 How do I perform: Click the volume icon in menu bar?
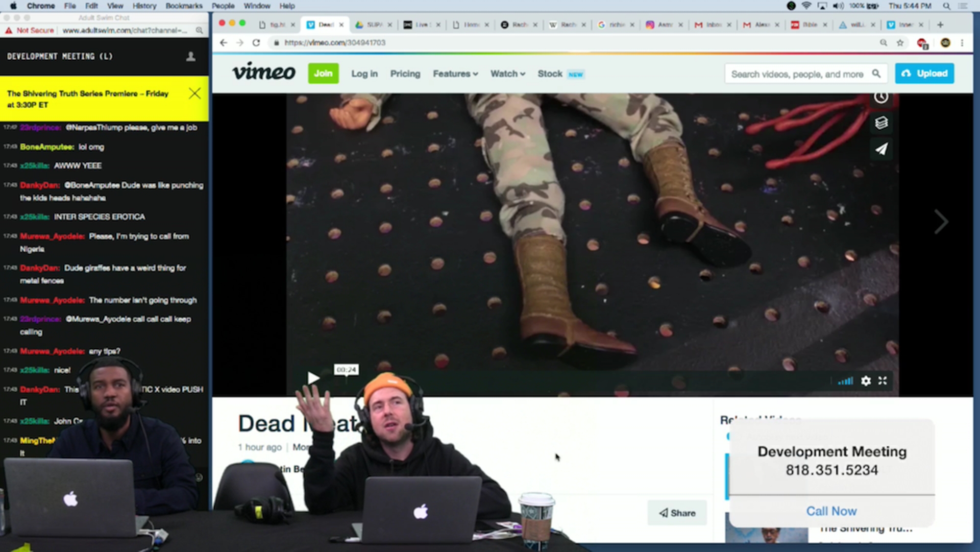(838, 6)
